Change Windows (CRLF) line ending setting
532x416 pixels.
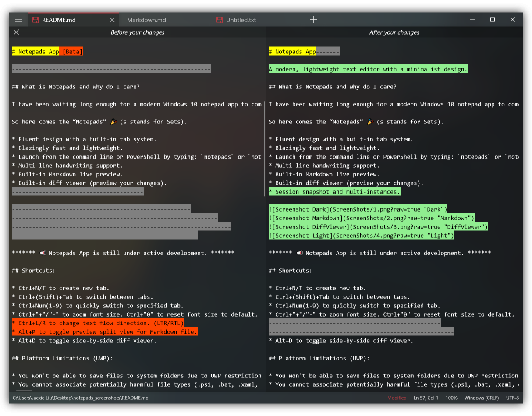pyautogui.click(x=482, y=398)
